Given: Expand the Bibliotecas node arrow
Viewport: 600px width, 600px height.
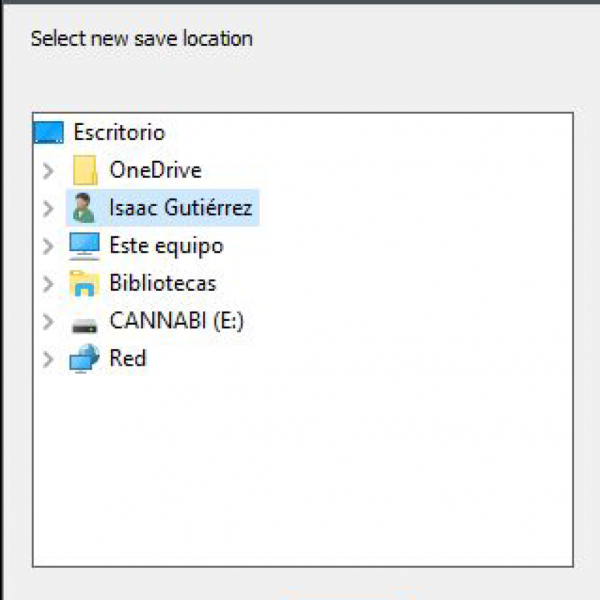Looking at the screenshot, I should [47, 284].
